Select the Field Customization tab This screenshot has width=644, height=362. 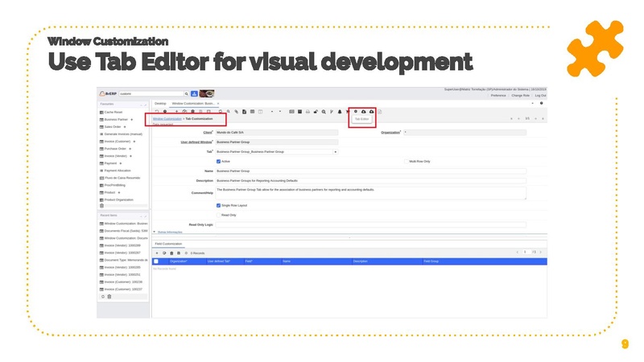pyautogui.click(x=169, y=244)
